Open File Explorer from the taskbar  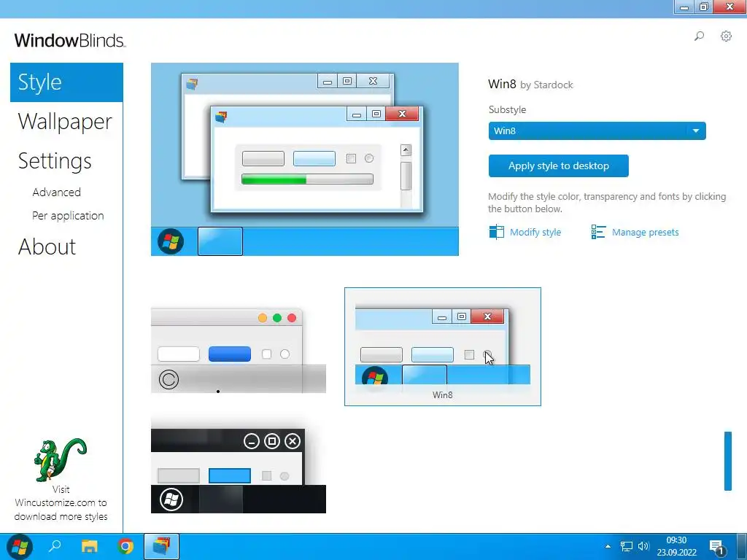coord(90,546)
